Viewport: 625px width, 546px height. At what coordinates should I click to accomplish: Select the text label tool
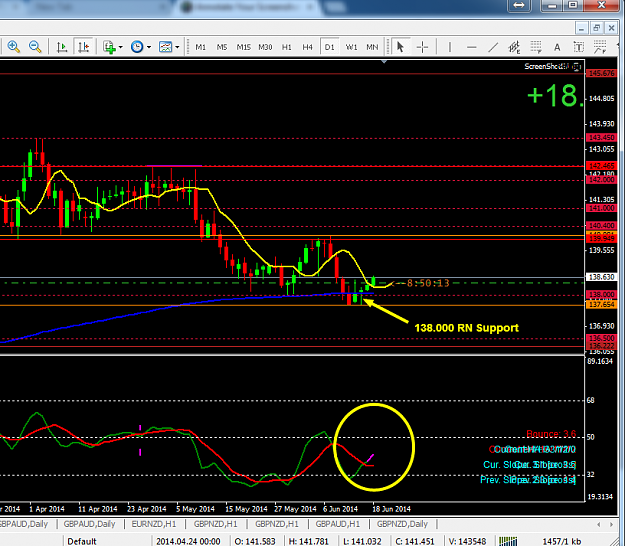578,47
